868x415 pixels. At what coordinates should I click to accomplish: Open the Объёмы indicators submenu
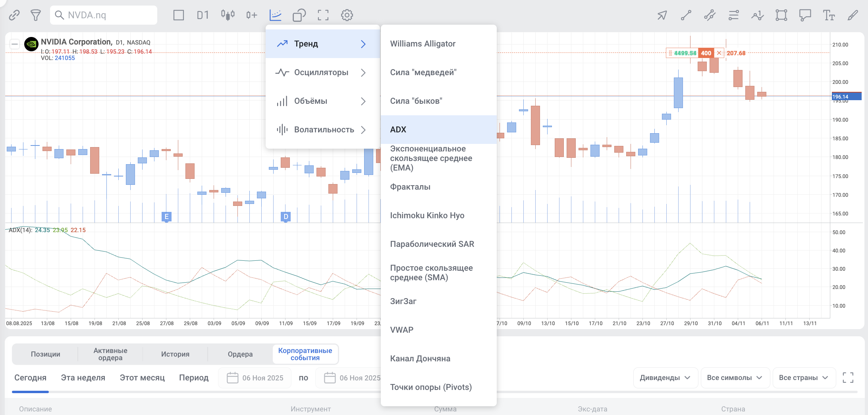323,101
